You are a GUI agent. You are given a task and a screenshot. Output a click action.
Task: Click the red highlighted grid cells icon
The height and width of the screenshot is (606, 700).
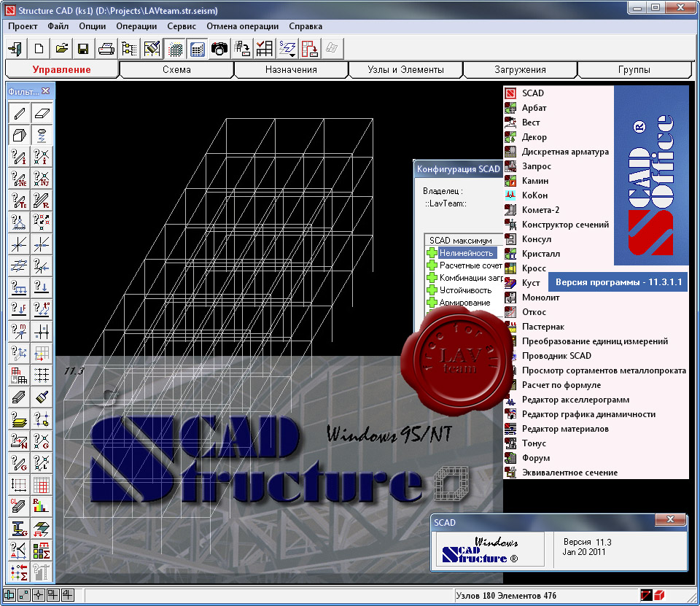click(x=42, y=484)
